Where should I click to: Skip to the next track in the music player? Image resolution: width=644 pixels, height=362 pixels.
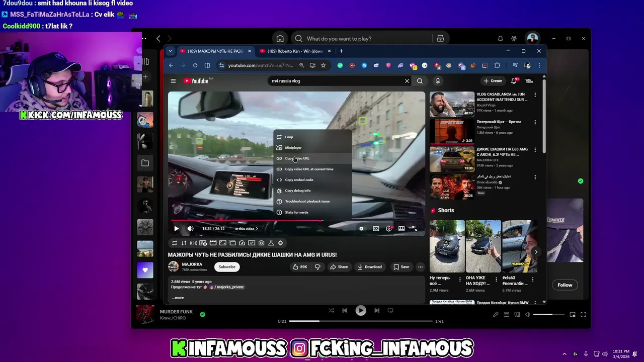point(377,311)
